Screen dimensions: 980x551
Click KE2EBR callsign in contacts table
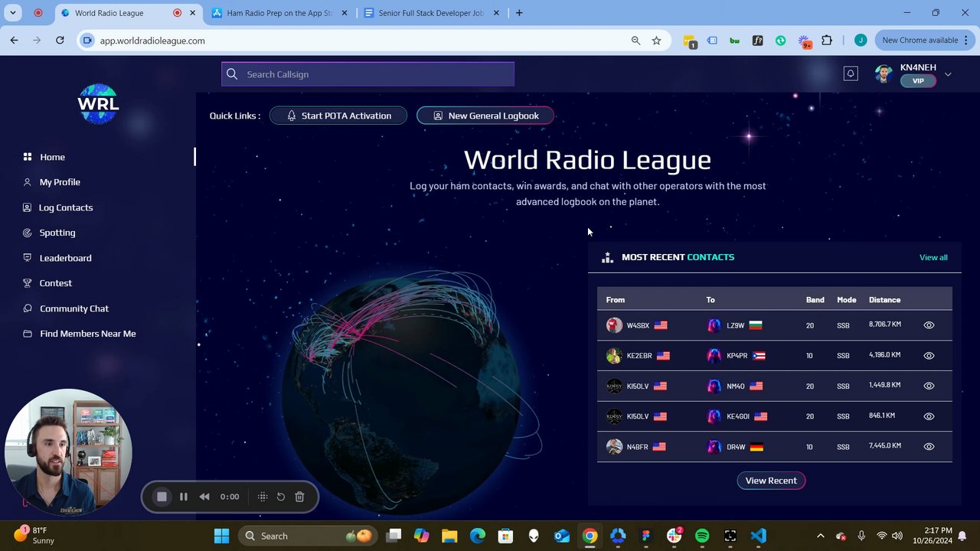[639, 356]
